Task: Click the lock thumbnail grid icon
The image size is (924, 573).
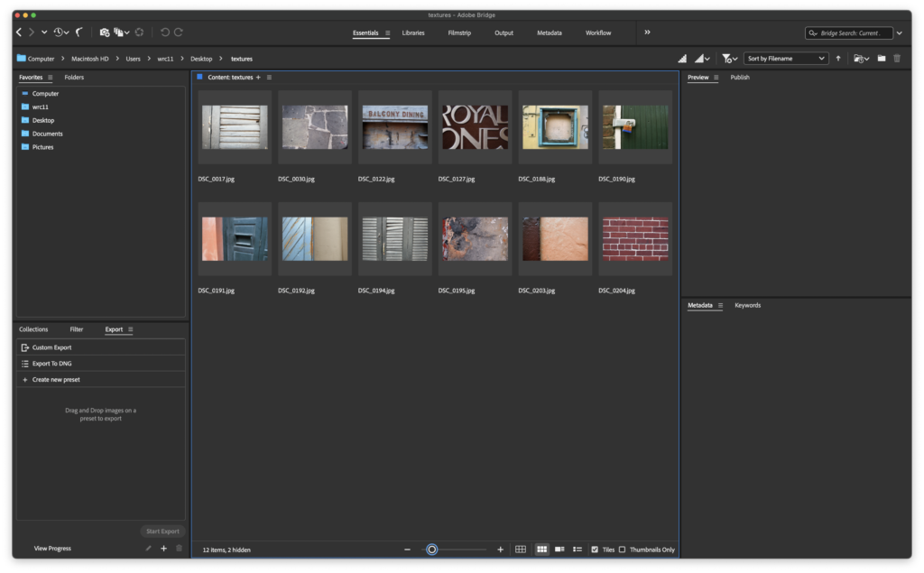Action: (x=521, y=550)
